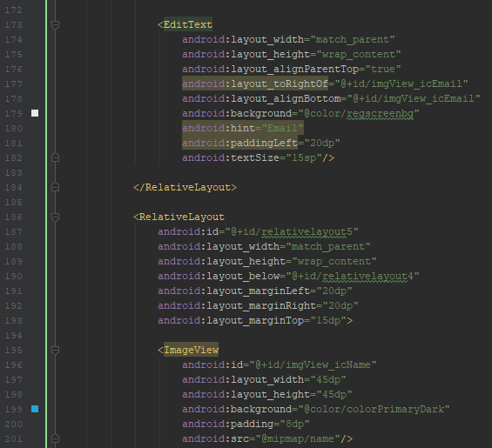This screenshot has width=492, height=448.
Task: Click line number 183 in the gutter
Action: (13, 172)
